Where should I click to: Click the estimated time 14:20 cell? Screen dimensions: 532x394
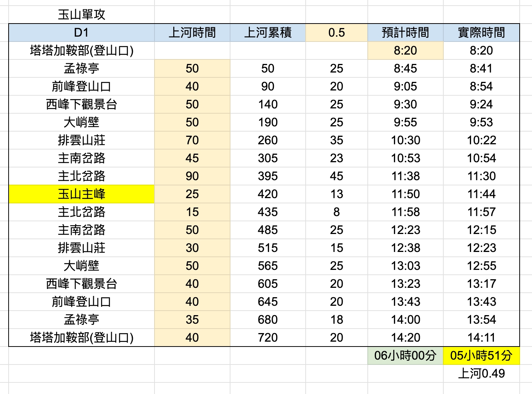(x=406, y=338)
